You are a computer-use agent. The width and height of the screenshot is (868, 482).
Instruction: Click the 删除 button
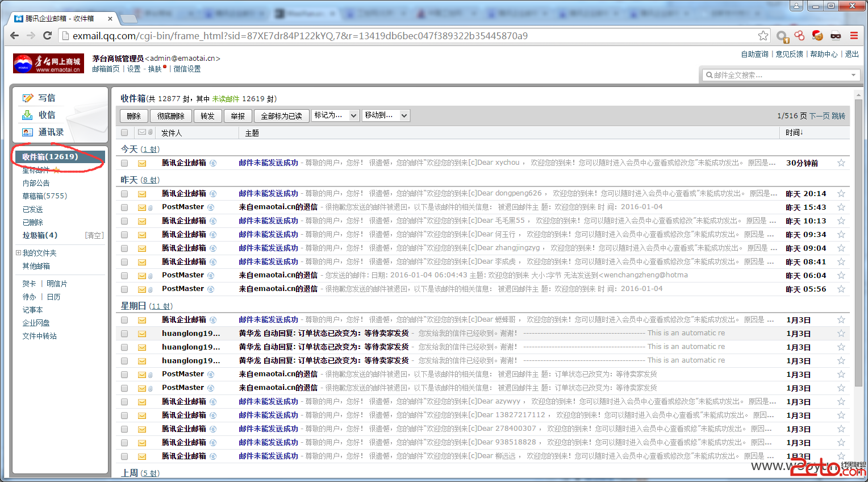[134, 116]
